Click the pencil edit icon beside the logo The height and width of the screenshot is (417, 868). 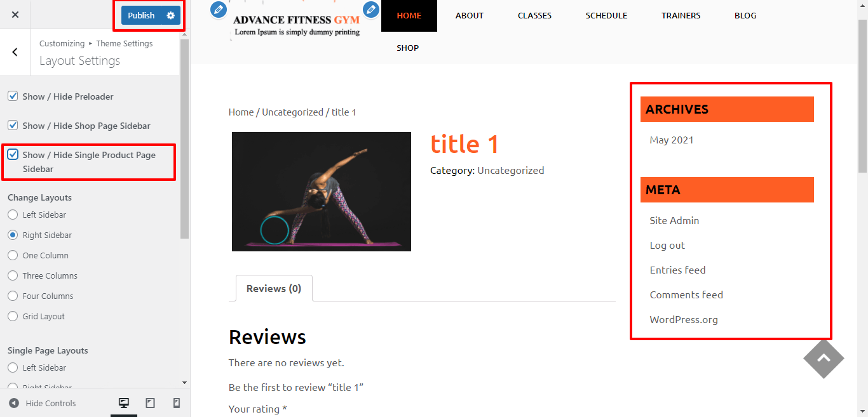218,10
